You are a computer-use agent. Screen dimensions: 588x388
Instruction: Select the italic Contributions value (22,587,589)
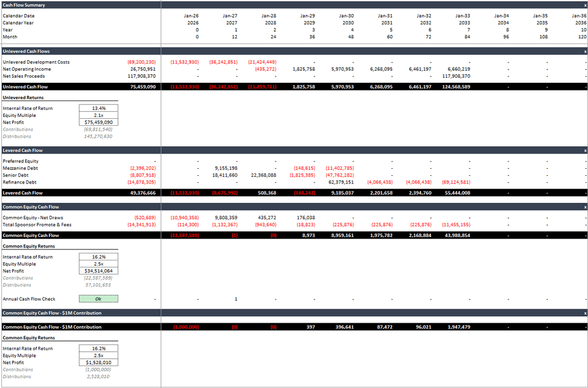click(x=98, y=278)
